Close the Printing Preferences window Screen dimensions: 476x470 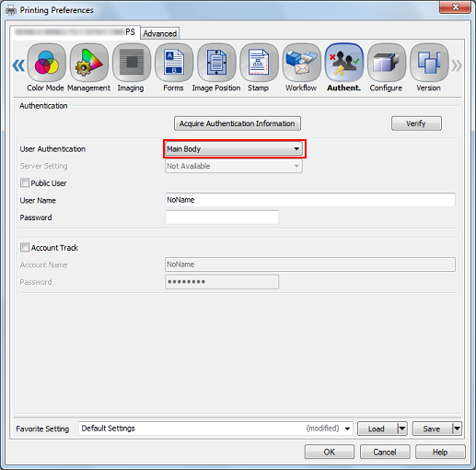[x=455, y=7]
